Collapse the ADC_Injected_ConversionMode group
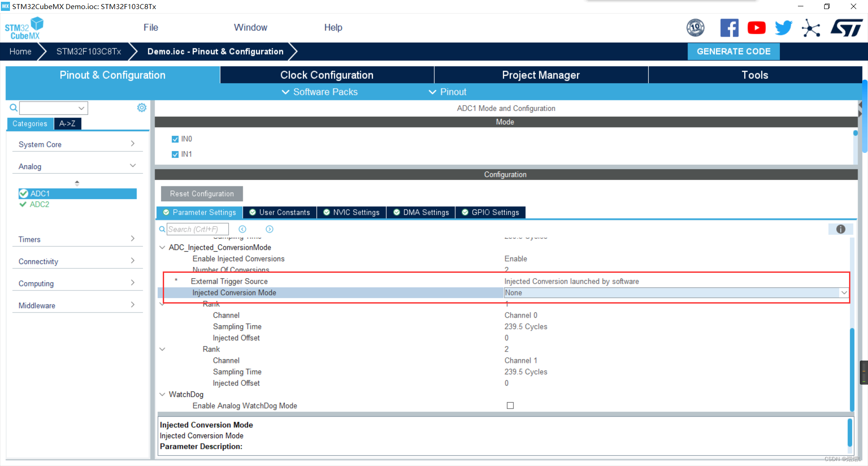 (162, 247)
